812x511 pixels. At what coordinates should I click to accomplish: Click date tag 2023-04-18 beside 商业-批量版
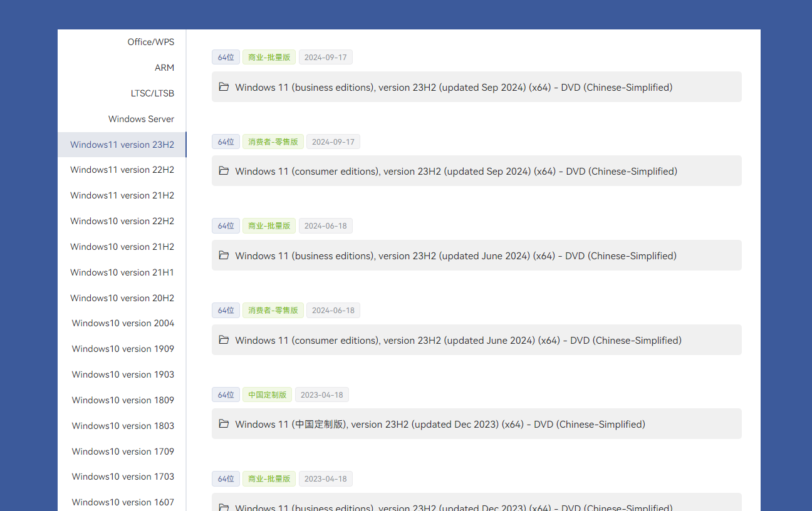325,479
